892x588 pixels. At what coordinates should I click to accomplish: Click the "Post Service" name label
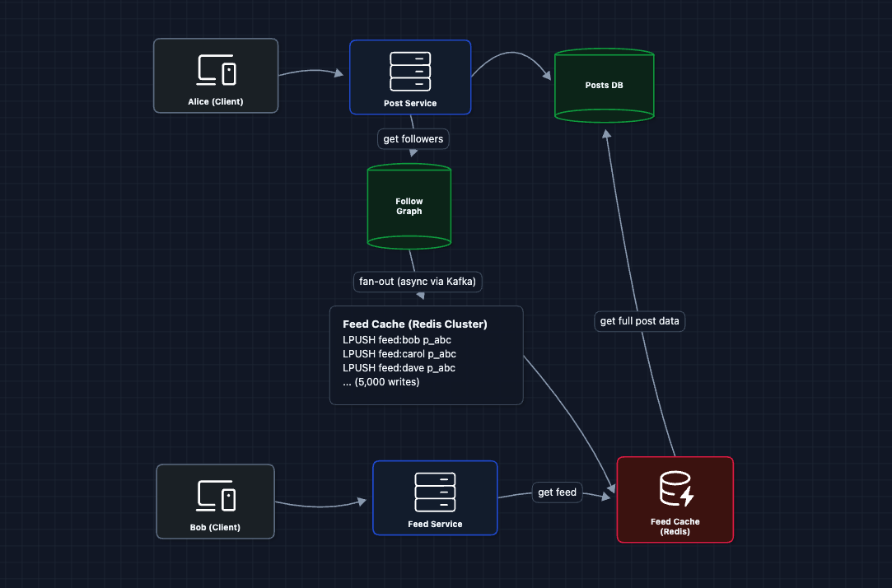pos(410,104)
